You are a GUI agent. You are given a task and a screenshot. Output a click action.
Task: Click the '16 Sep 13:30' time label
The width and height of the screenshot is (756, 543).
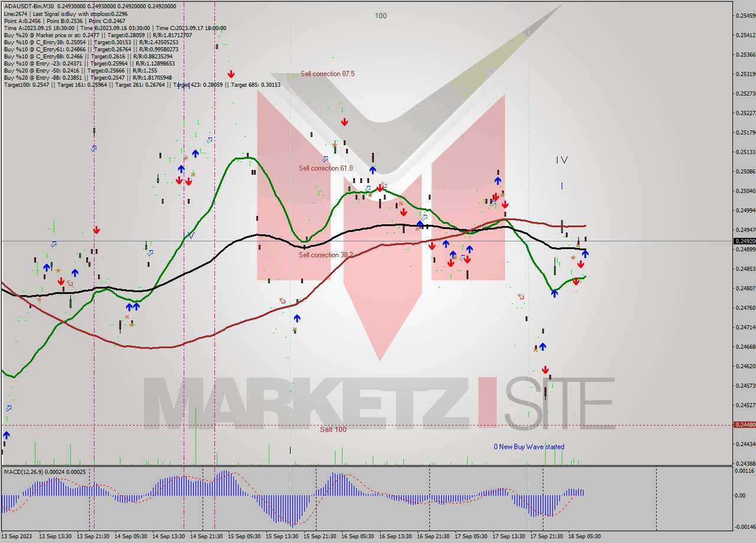[x=396, y=537]
